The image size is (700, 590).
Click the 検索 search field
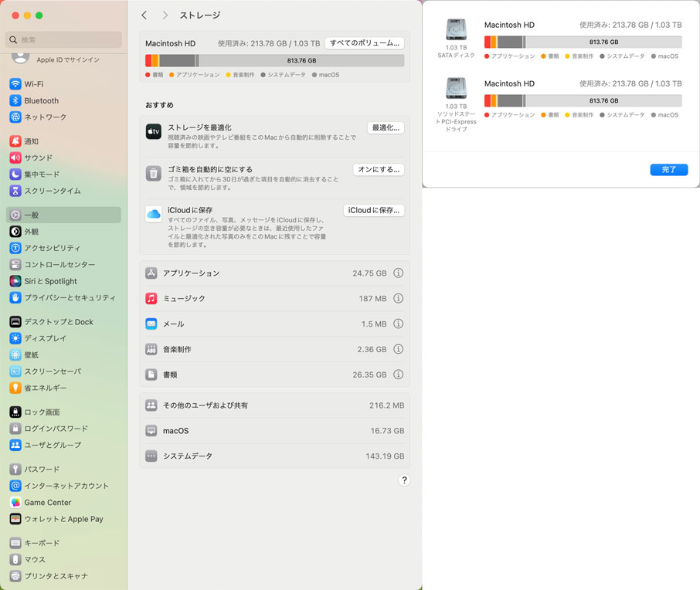coord(63,39)
